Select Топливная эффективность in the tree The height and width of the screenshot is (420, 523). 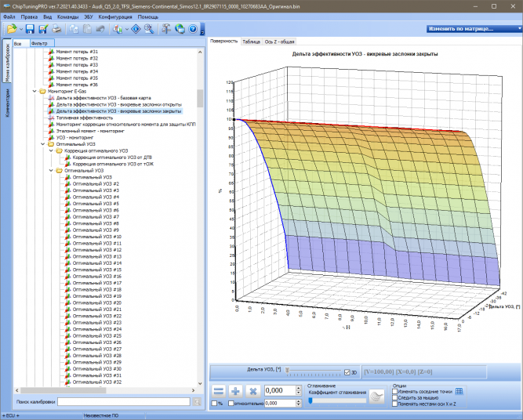point(85,118)
